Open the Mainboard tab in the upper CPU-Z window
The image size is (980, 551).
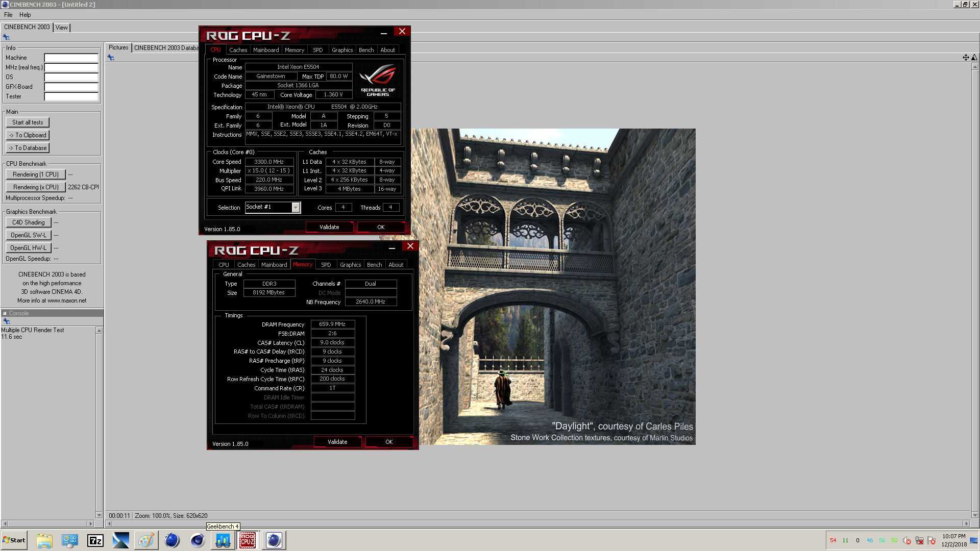pyautogui.click(x=266, y=50)
